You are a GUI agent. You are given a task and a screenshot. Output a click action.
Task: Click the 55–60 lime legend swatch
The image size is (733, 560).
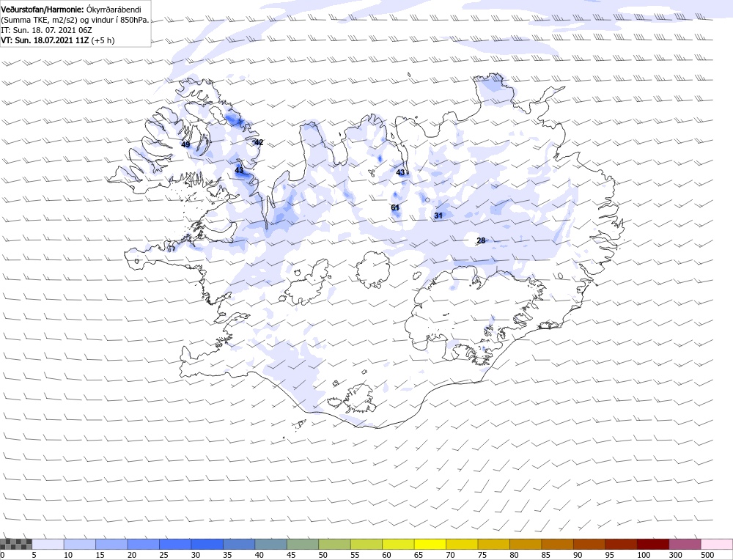point(366,544)
